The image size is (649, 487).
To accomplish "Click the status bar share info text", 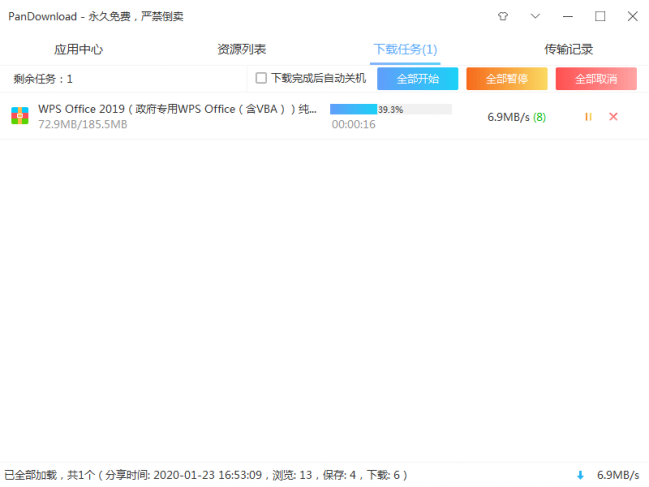I will pos(206,475).
